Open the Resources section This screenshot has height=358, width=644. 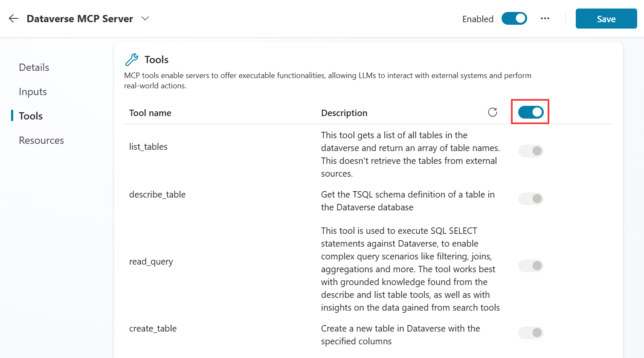[x=41, y=140]
